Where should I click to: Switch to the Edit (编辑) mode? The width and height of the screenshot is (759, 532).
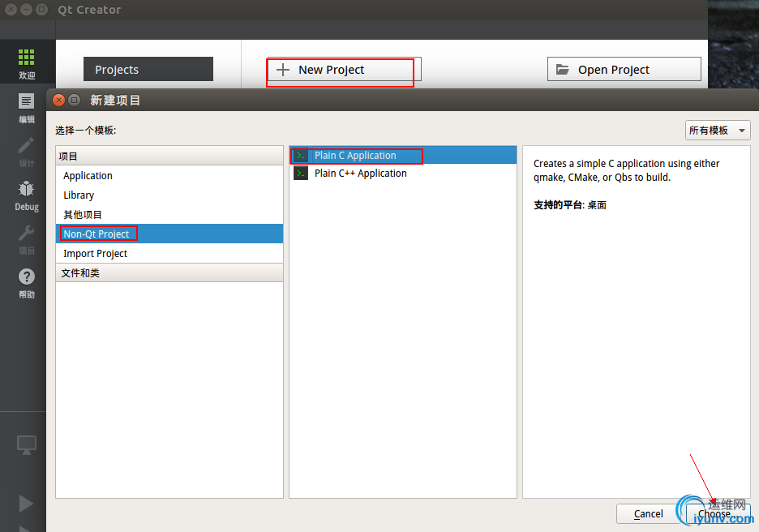pyautogui.click(x=27, y=108)
